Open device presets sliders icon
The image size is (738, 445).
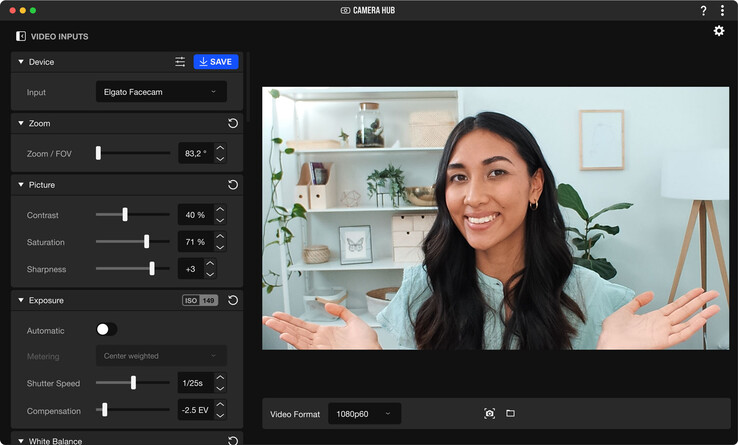(180, 62)
